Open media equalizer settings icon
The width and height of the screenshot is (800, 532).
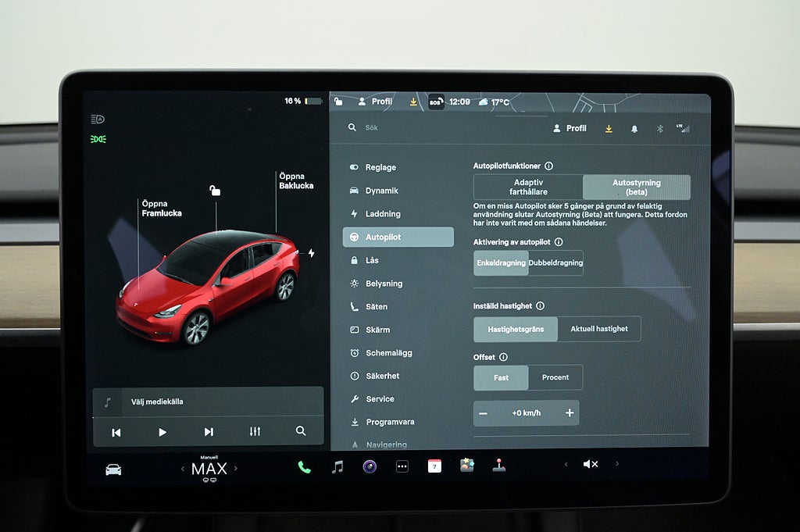tap(255, 431)
